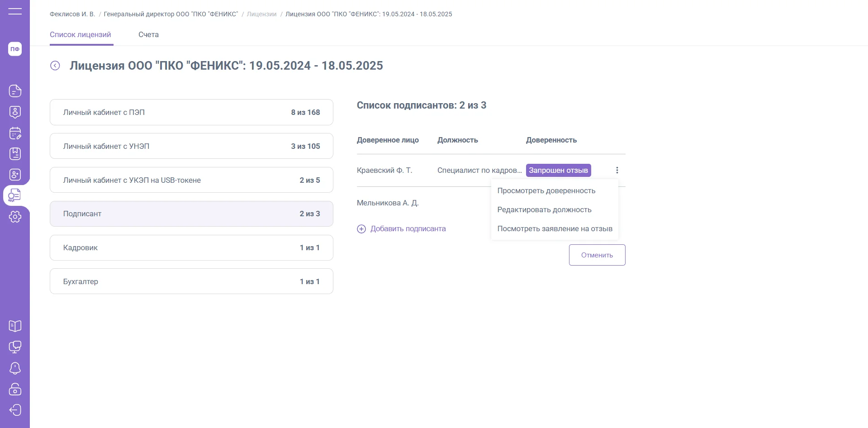Switch to the Список лицензий tab
868x428 pixels.
81,35
